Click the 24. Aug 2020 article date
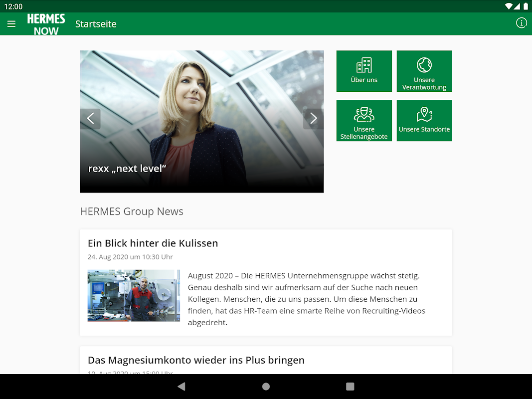Viewport: 532px width, 399px height. (x=130, y=257)
